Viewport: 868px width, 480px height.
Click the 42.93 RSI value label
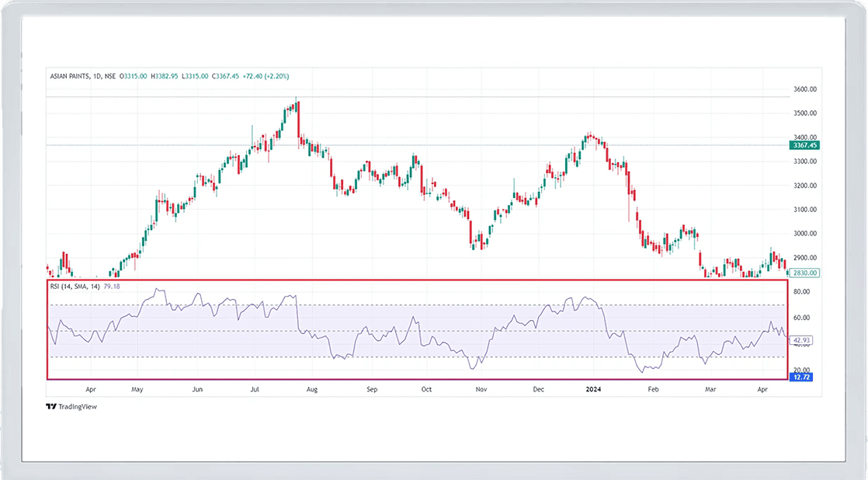[x=803, y=340]
